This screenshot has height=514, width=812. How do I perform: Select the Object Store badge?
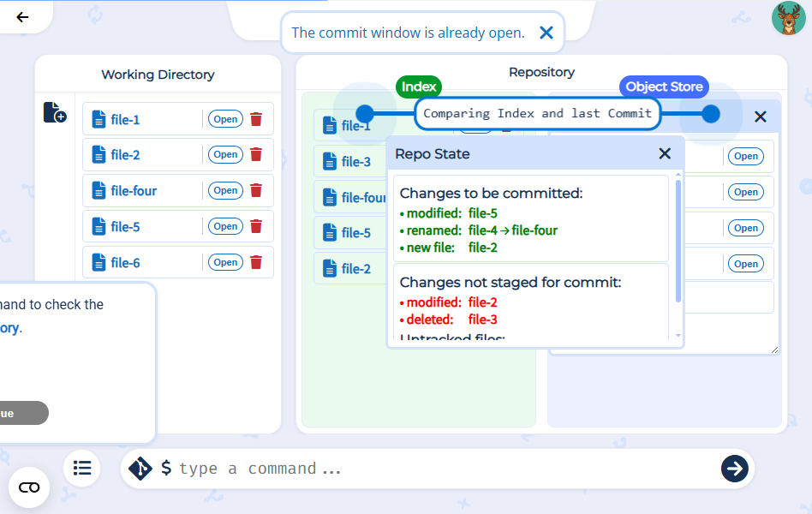click(664, 87)
